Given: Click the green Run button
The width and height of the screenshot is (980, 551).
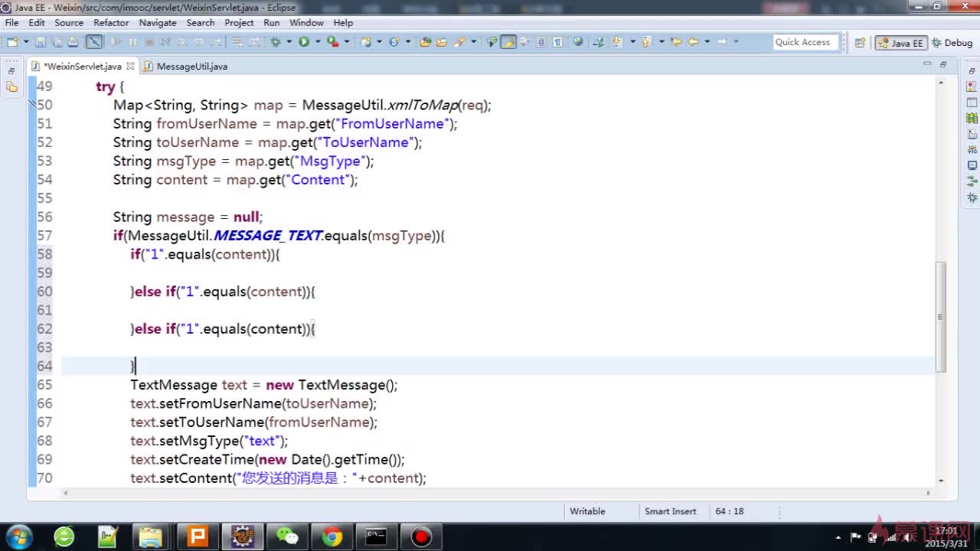Looking at the screenshot, I should coord(304,42).
